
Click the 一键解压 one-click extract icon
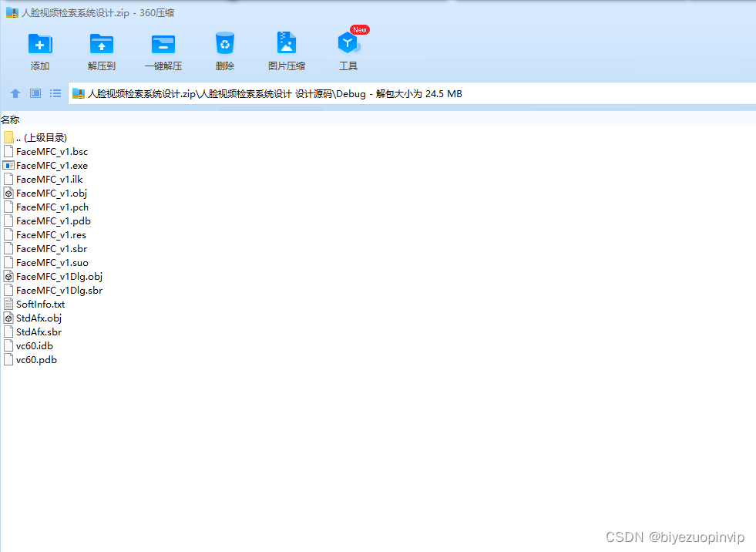click(163, 45)
